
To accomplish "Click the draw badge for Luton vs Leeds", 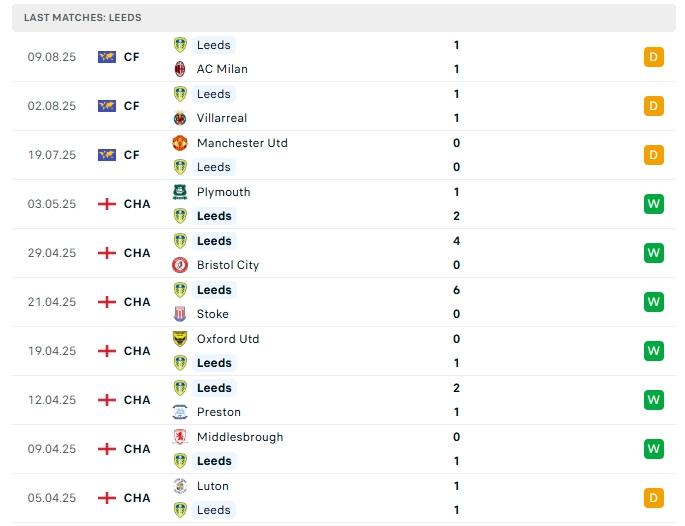I will (654, 498).
